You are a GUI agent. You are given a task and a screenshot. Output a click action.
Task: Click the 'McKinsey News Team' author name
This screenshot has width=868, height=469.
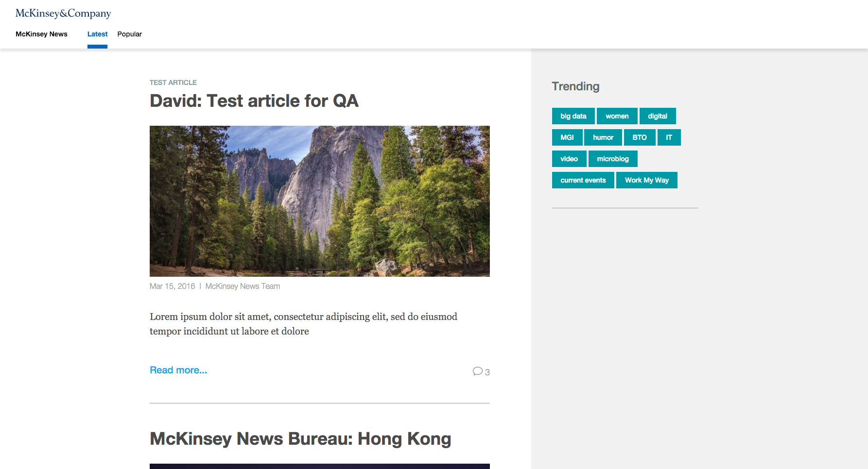pyautogui.click(x=243, y=286)
